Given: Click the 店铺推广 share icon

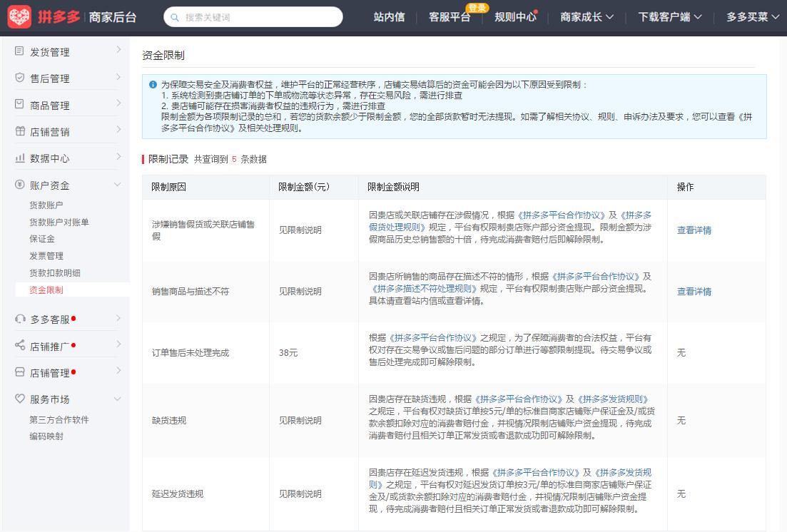Looking at the screenshot, I should [x=19, y=346].
